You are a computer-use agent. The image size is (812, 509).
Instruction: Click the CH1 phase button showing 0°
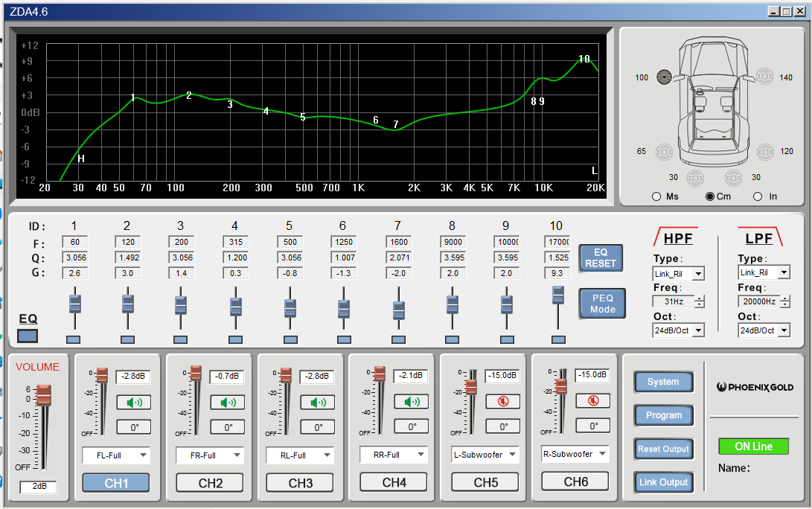(x=134, y=427)
